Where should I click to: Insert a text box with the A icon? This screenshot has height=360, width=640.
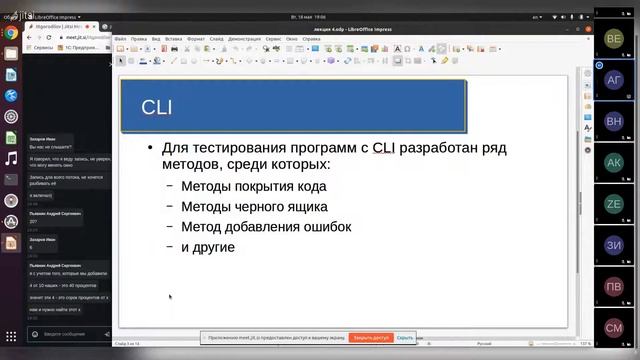tap(397, 49)
